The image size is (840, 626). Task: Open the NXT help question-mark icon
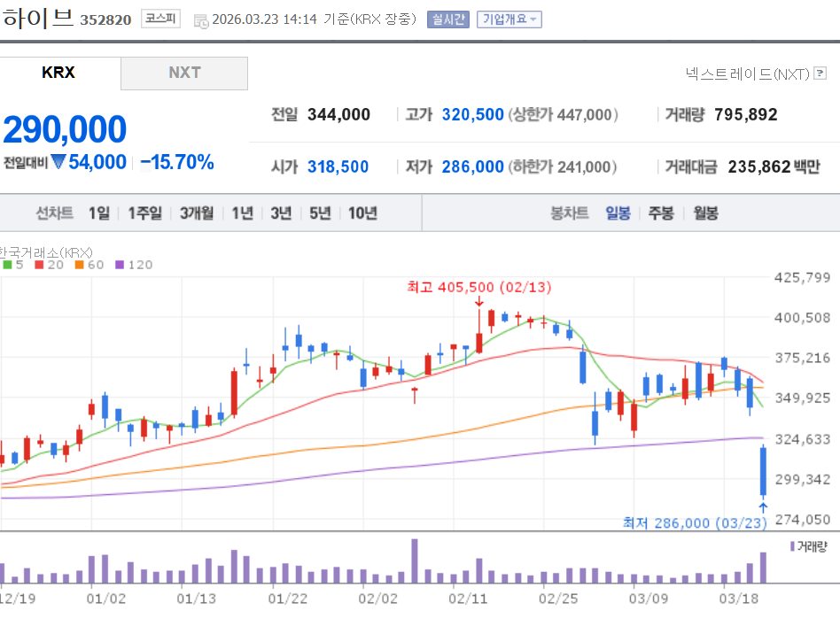[820, 73]
